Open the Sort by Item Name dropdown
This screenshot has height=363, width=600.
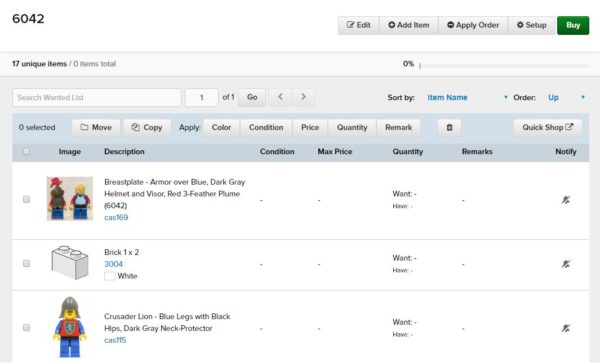pos(467,98)
